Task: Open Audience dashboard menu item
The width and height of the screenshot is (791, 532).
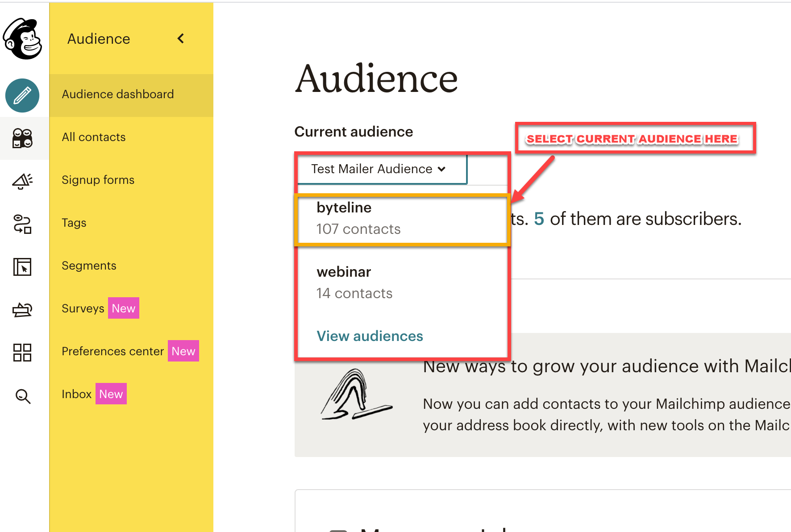Action: tap(131, 95)
